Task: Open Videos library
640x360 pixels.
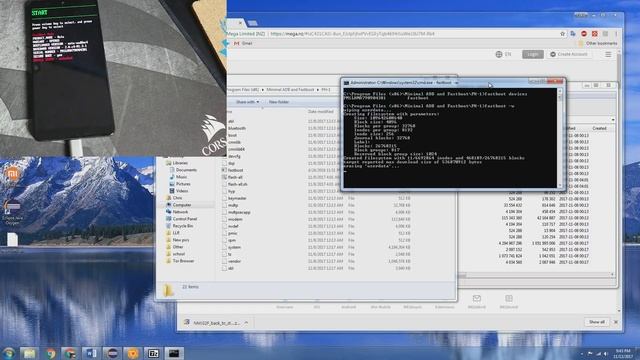Action: click(x=182, y=191)
